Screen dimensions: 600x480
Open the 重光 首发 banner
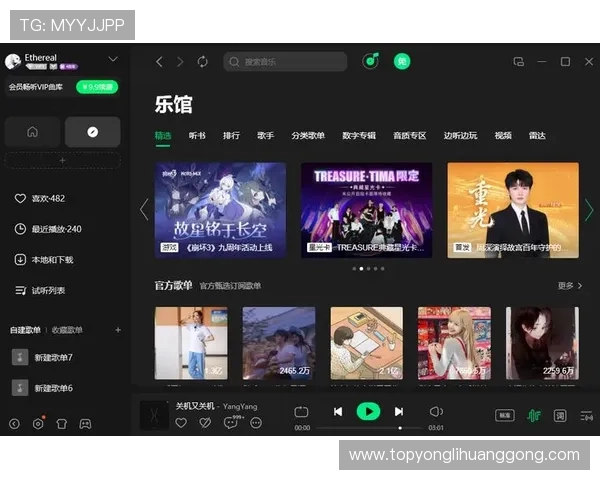[513, 210]
